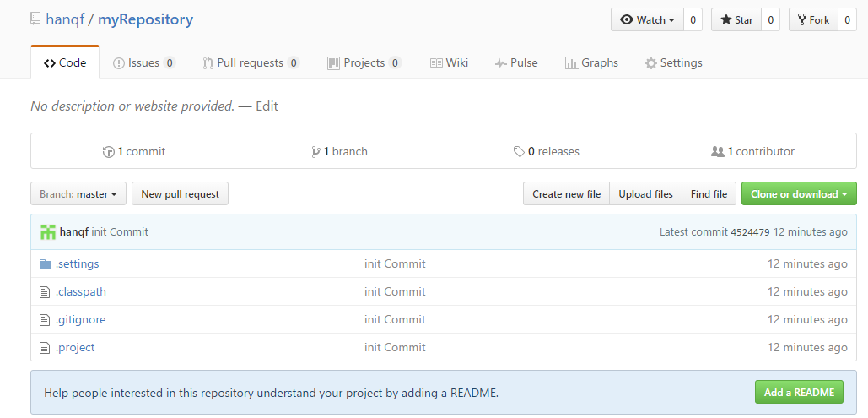View the 1 commit link

click(134, 151)
